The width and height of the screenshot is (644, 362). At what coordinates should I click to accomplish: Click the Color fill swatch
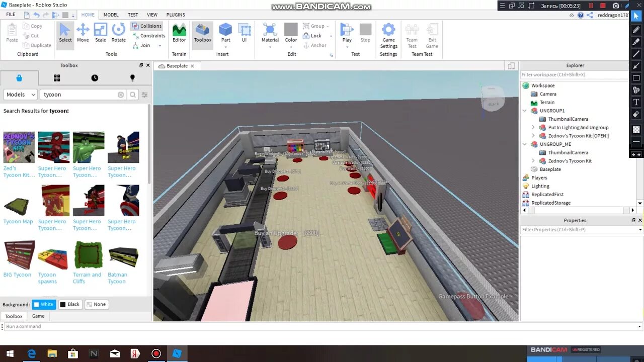coord(291,29)
